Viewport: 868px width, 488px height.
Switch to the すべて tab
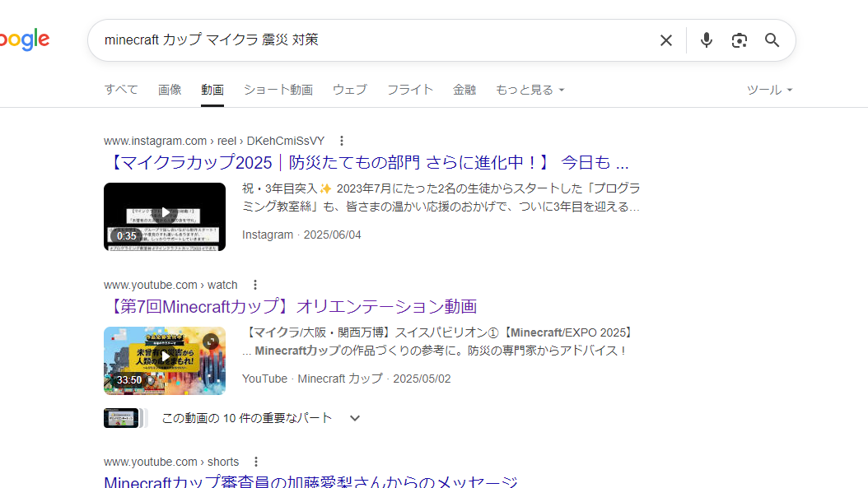pos(121,90)
